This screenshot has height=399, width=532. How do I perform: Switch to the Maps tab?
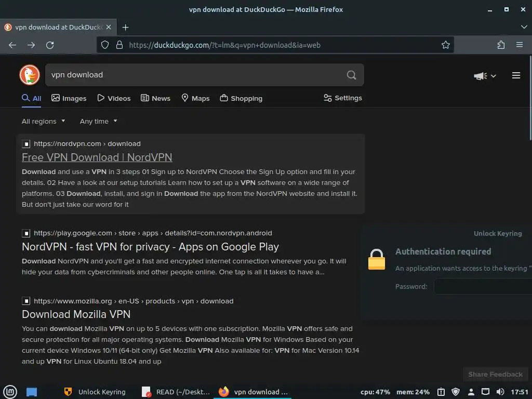(x=195, y=98)
